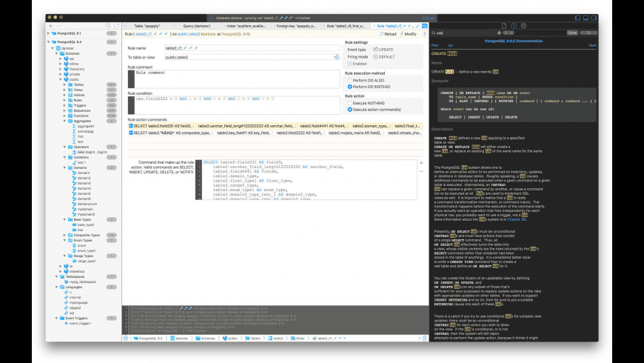
Task: Expand the PostgreSQL 9.1 server node
Action: point(48,33)
